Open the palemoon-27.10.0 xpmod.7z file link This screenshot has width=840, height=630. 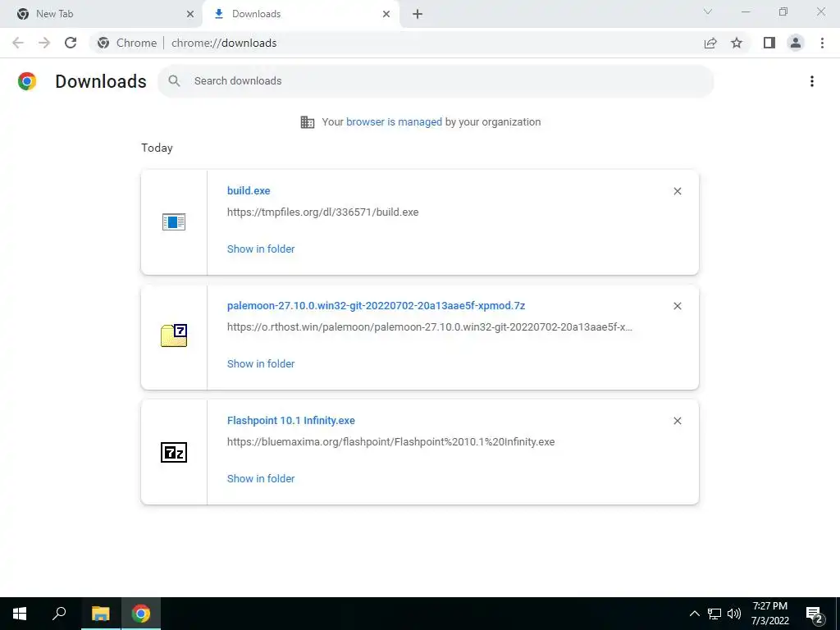(x=376, y=305)
